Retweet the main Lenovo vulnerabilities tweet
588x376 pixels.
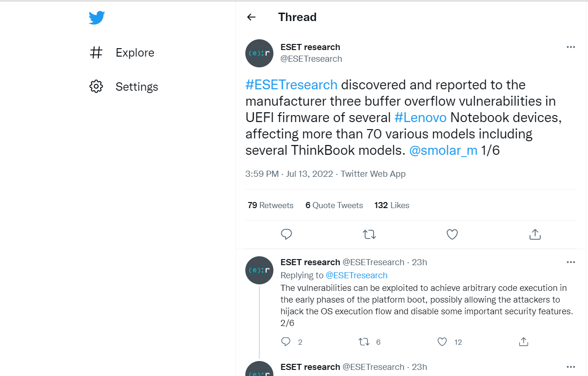tap(369, 234)
